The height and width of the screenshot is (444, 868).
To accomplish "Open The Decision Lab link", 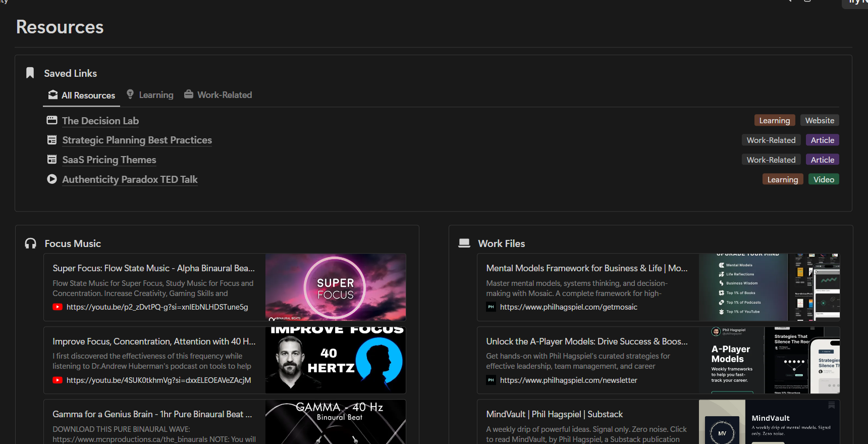I will [x=100, y=121].
